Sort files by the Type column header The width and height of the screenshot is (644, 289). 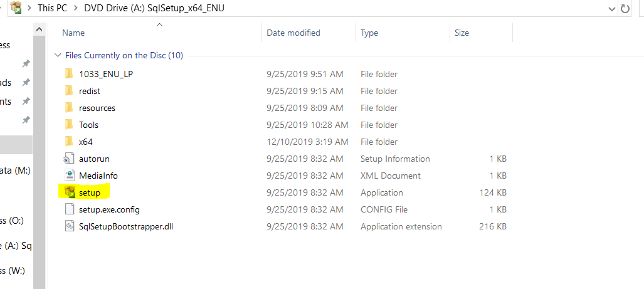(x=369, y=33)
